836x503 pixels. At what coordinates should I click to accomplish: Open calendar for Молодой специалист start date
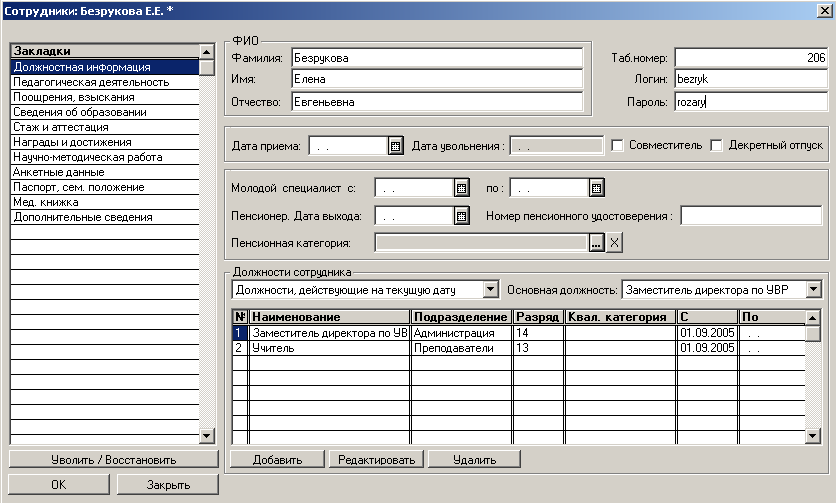click(x=461, y=188)
